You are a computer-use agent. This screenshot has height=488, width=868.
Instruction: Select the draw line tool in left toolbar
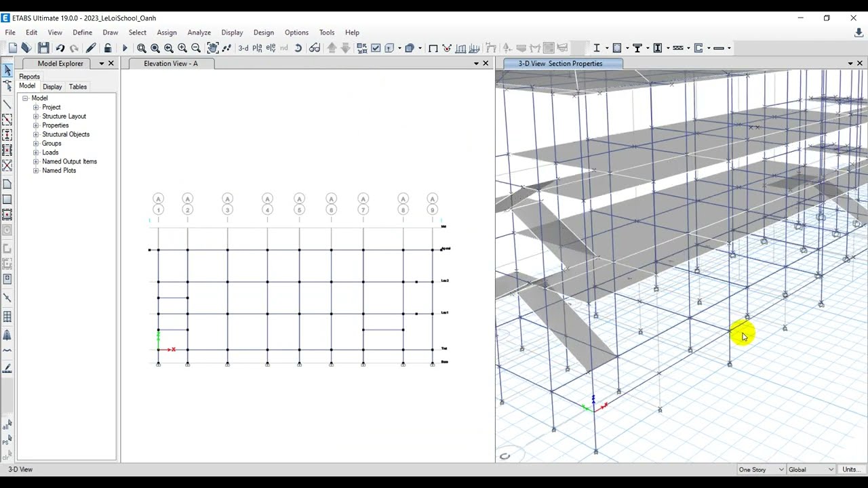click(7, 104)
